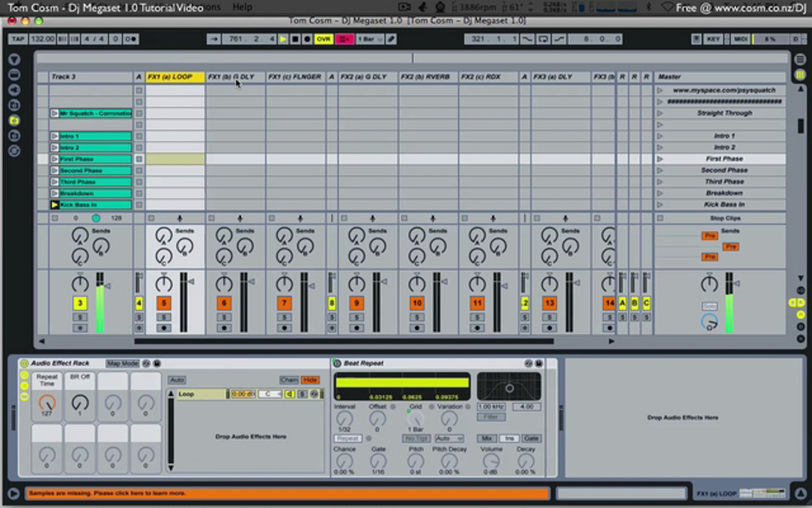Toggle the rack's Macro Controls show/hide button
Viewport: 812px width, 508px height.
(x=24, y=375)
